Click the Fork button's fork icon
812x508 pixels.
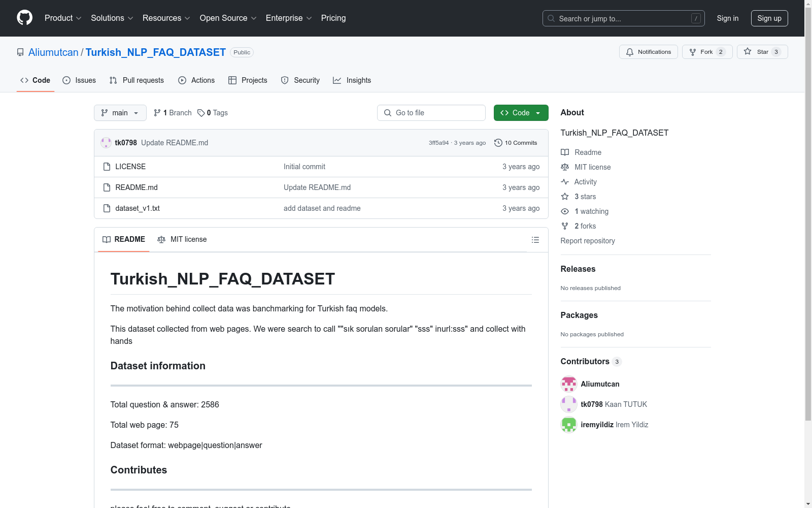tap(693, 52)
